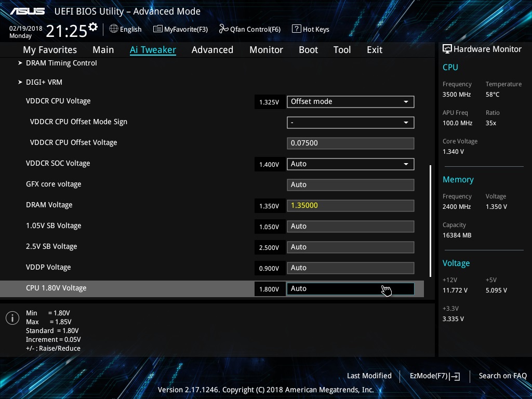Image resolution: width=532 pixels, height=399 pixels.
Task: Click the EzMode exit arrow icon
Action: pyautogui.click(x=456, y=376)
